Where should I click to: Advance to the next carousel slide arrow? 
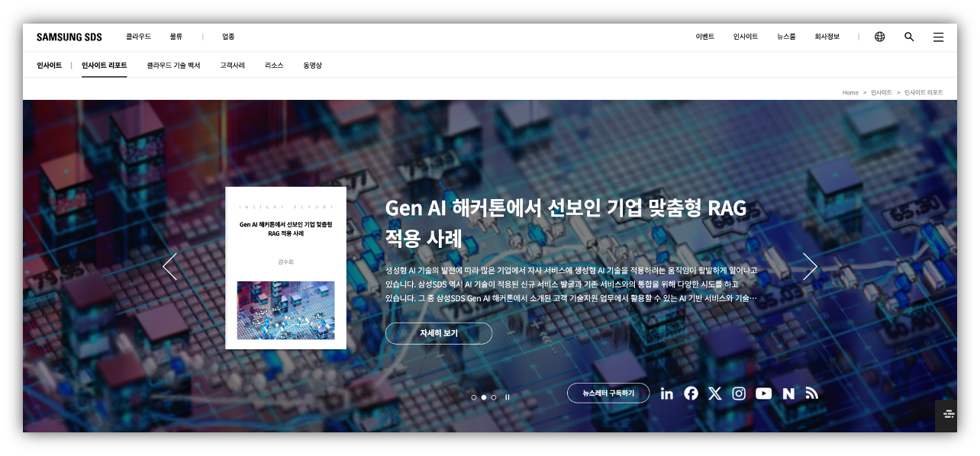[x=810, y=266]
